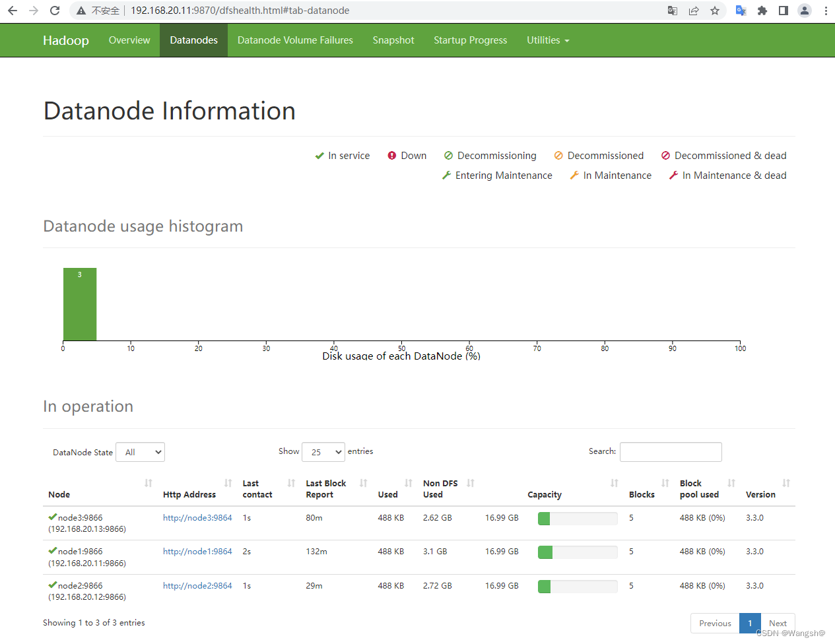Sort by Non DFS Used sort arrows

pyautogui.click(x=471, y=484)
